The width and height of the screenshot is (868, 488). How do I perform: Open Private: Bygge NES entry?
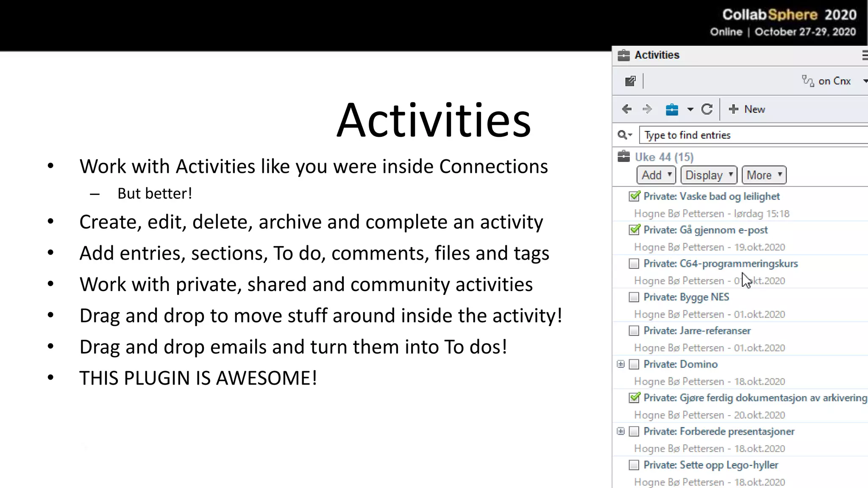(686, 297)
